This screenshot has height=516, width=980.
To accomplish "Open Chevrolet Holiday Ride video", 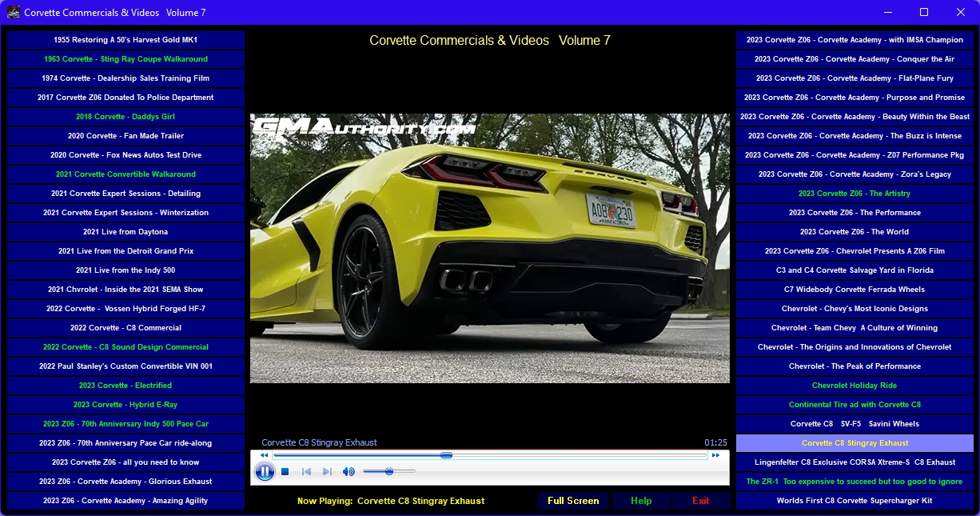I will click(855, 386).
